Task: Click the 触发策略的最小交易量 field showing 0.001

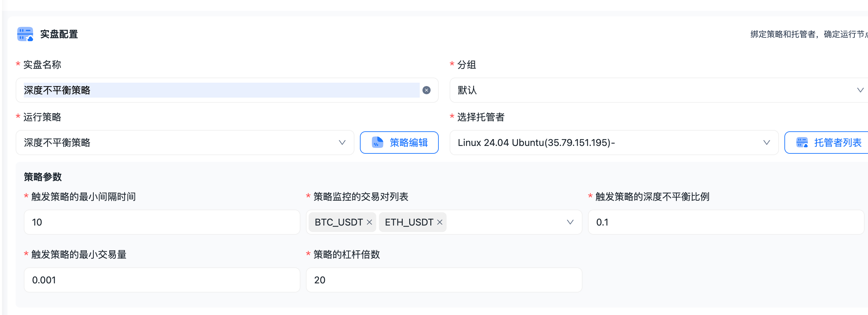Action: pos(161,280)
